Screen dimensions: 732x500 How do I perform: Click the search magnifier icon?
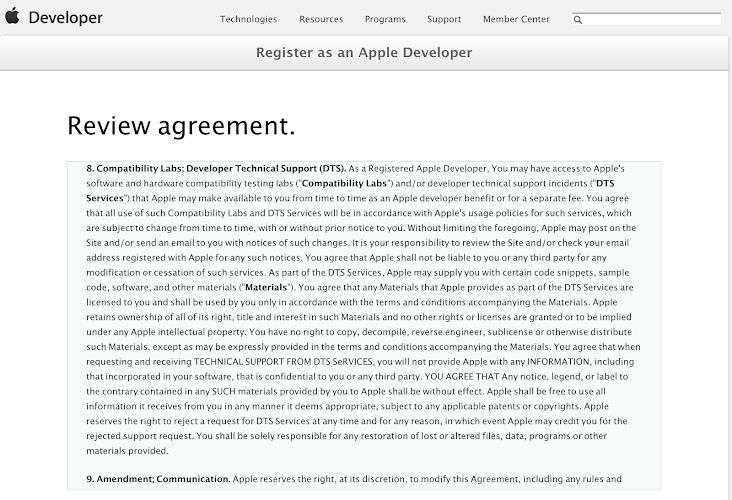[578, 20]
